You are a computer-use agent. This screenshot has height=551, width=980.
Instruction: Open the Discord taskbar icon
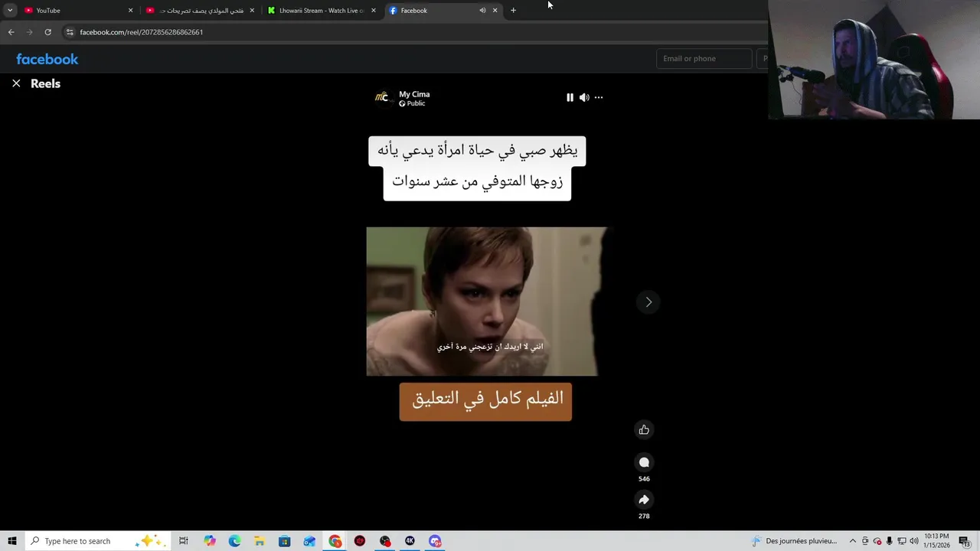click(435, 541)
